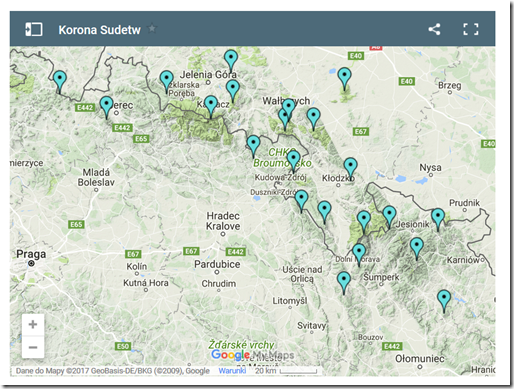Open the Google My Maps logo link

[253, 355]
